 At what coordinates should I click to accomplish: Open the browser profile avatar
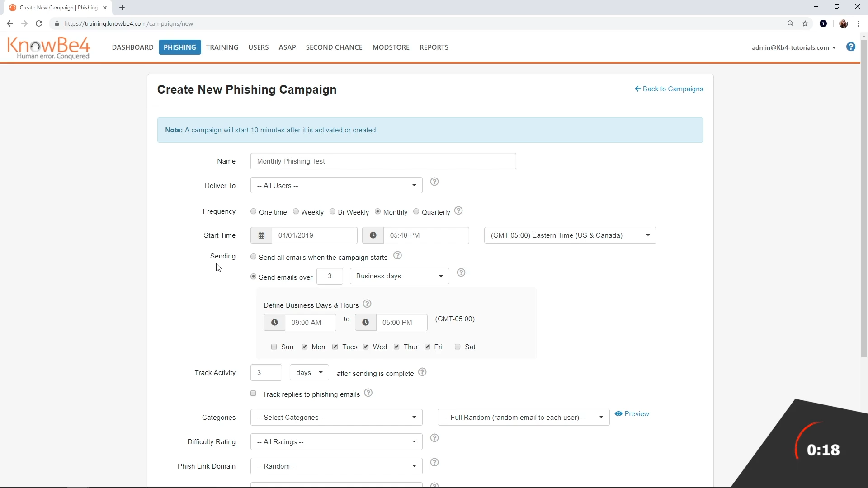pyautogui.click(x=843, y=23)
